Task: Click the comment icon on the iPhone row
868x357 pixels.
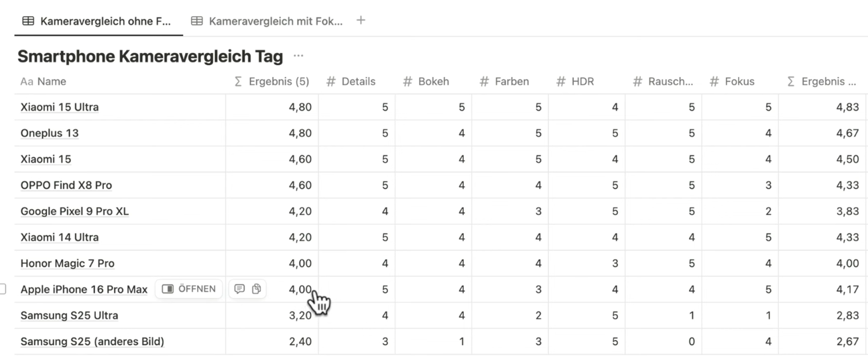Action: (x=239, y=289)
